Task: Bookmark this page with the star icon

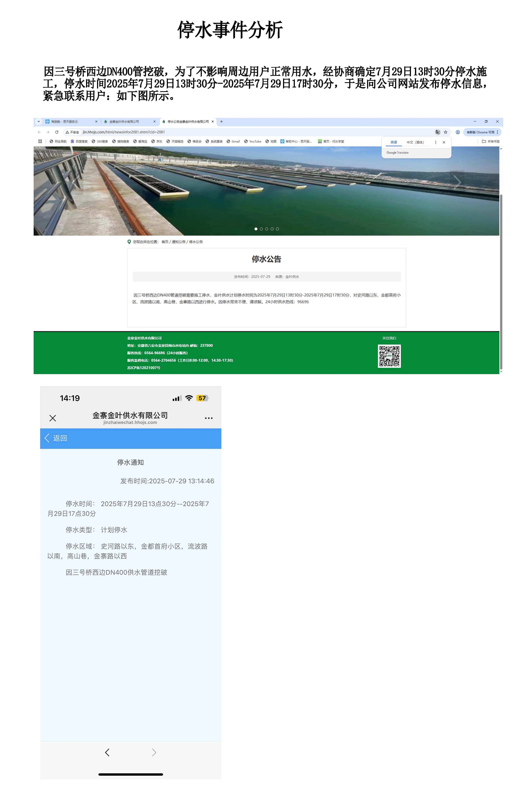Action: [x=446, y=132]
